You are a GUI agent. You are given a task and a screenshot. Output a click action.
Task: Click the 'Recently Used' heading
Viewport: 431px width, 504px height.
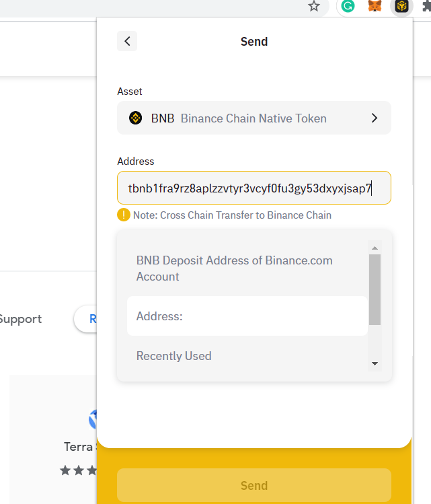pos(173,356)
